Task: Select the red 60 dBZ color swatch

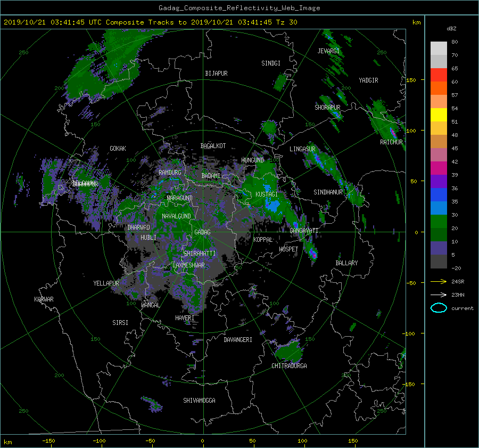Action: point(439,75)
